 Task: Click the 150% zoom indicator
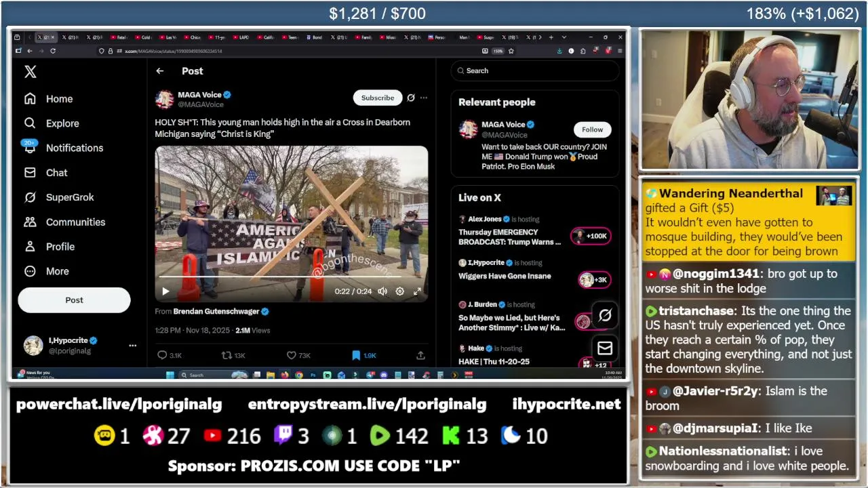tap(498, 51)
